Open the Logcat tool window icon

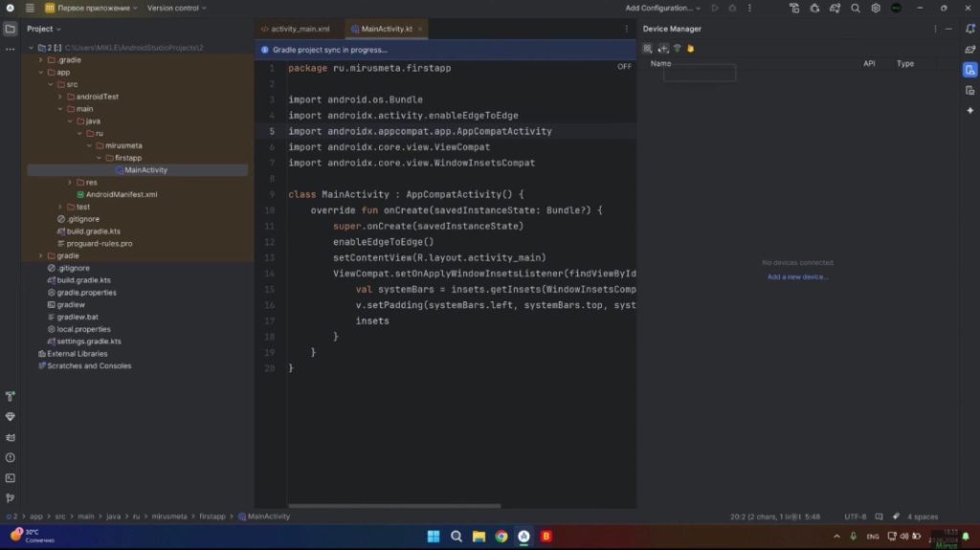[x=11, y=437]
